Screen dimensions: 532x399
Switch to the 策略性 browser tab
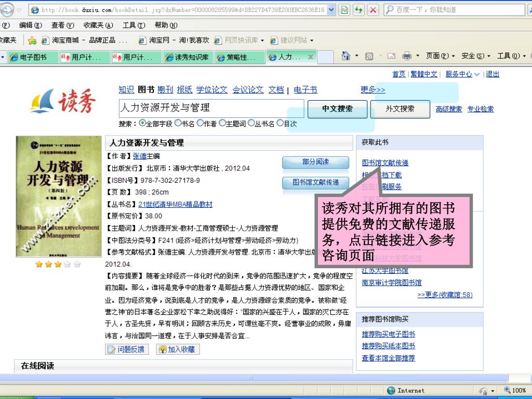click(x=240, y=57)
